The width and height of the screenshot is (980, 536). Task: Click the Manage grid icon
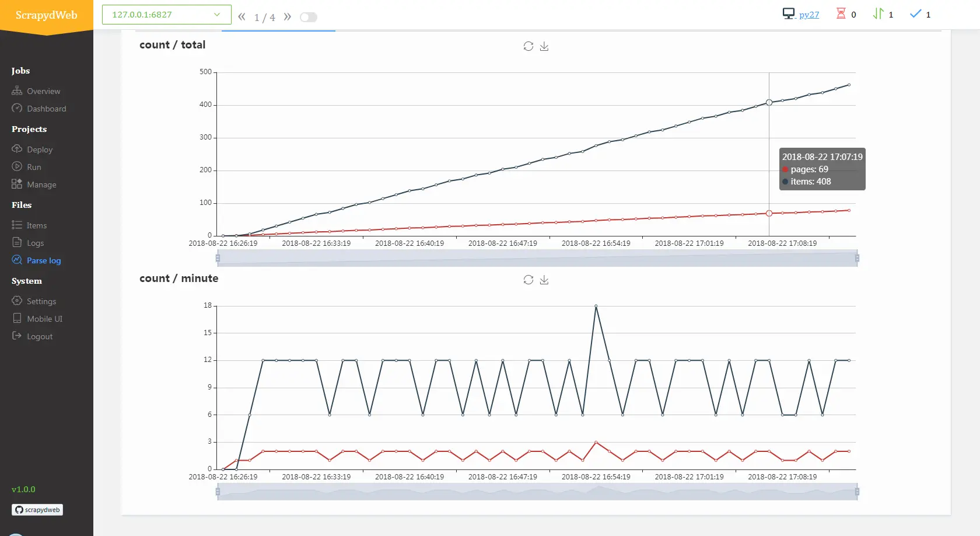pyautogui.click(x=17, y=185)
